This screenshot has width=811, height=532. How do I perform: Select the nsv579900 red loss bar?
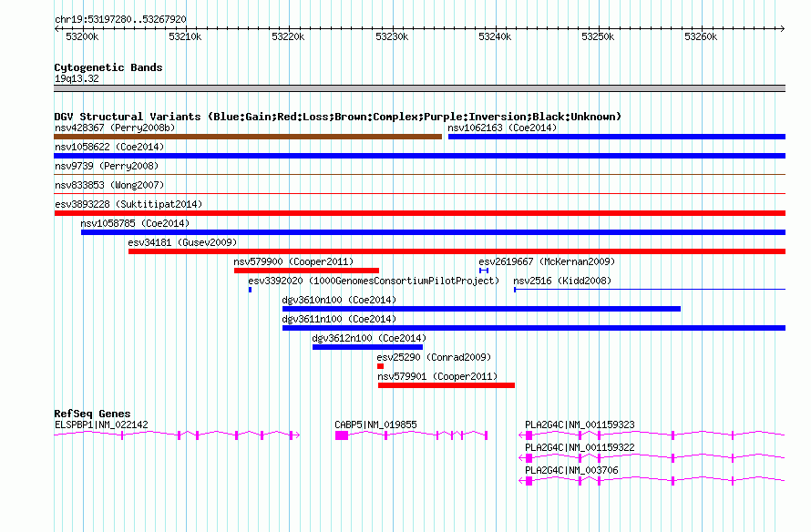pyautogui.click(x=306, y=271)
